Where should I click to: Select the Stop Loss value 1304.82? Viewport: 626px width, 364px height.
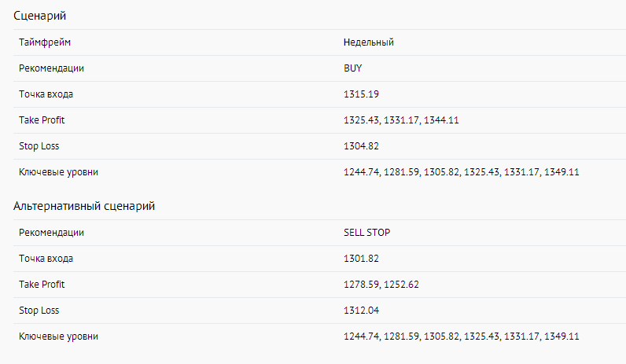click(x=361, y=146)
